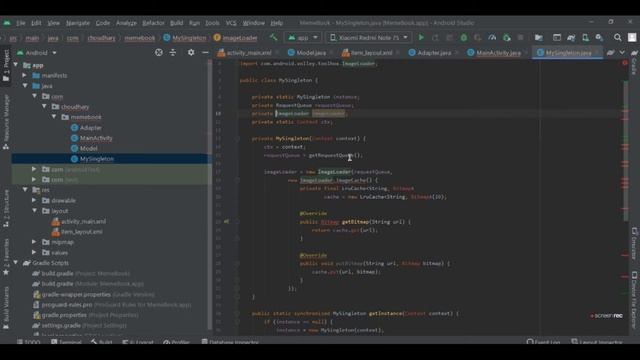
Task: Click the Select Opened File target icon
Action: pyautogui.click(x=159, y=53)
